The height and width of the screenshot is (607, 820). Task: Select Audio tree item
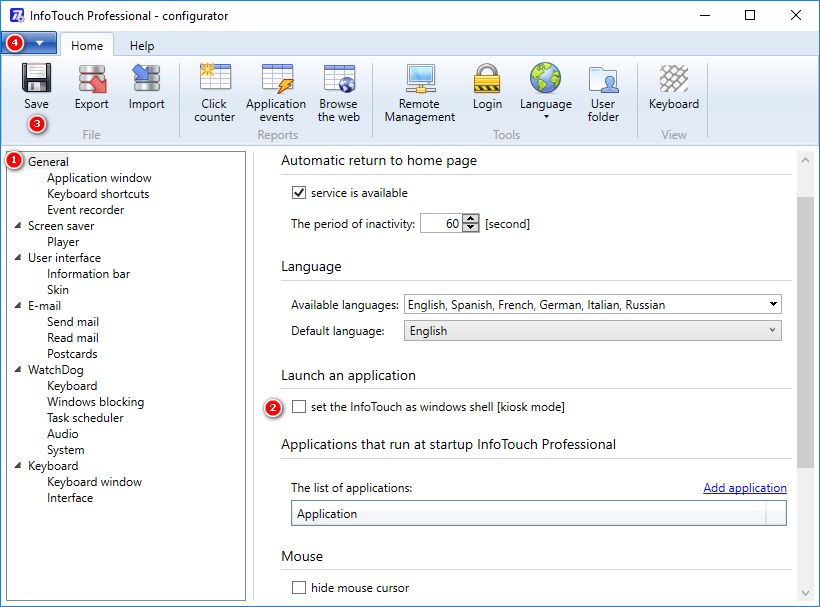pos(63,434)
